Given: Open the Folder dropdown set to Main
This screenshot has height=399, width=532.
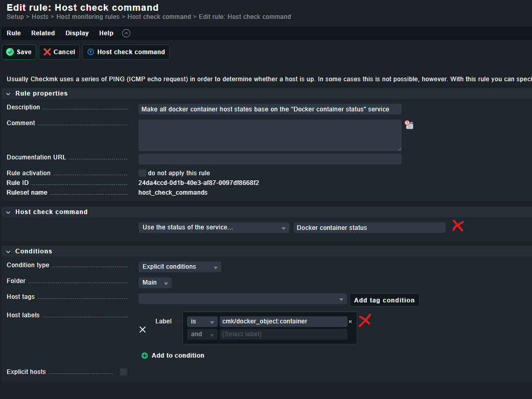Looking at the screenshot, I should [155, 283].
